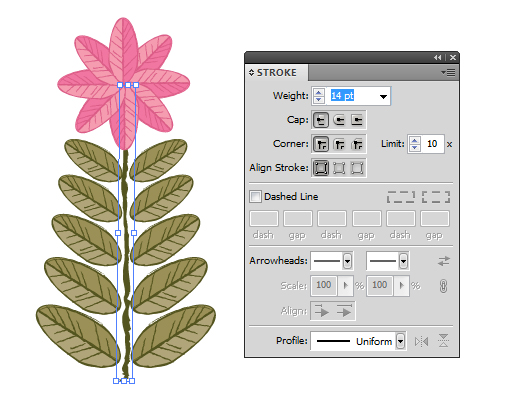Align stroke to inside
This screenshot has width=506, height=403.
point(339,168)
